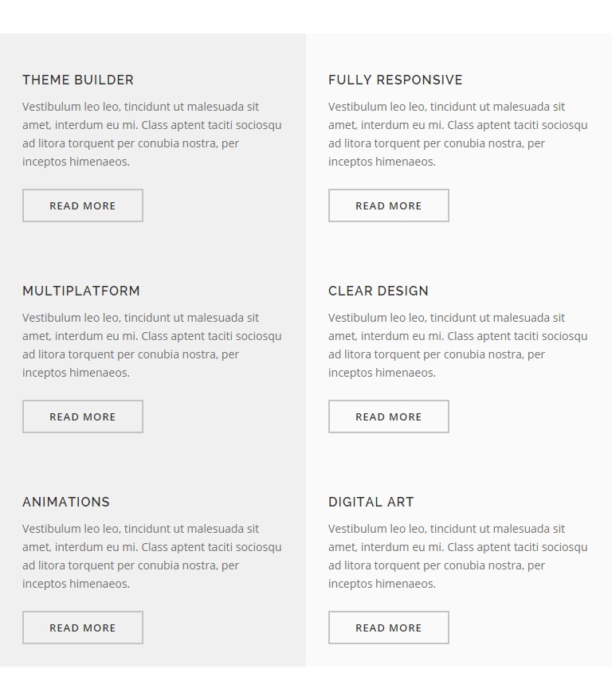Viewport: 612px width, 700px height.
Task: Click the Clear Design description text
Action: click(458, 345)
